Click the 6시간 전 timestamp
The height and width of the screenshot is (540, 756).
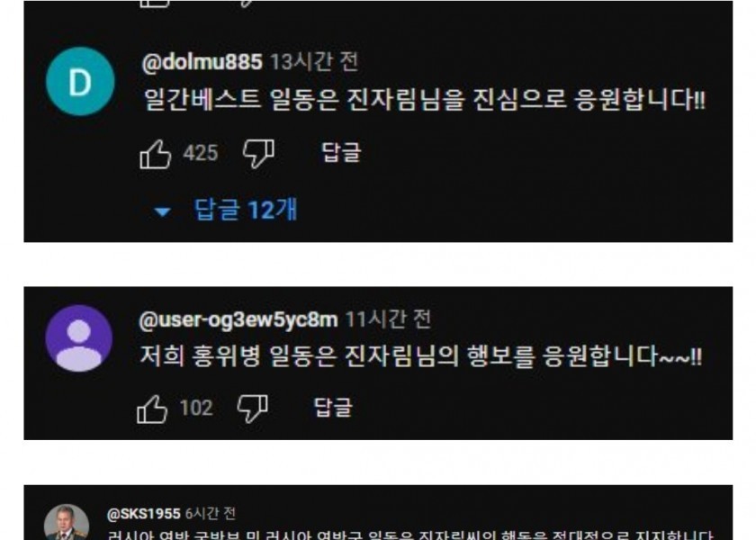[x=211, y=514]
